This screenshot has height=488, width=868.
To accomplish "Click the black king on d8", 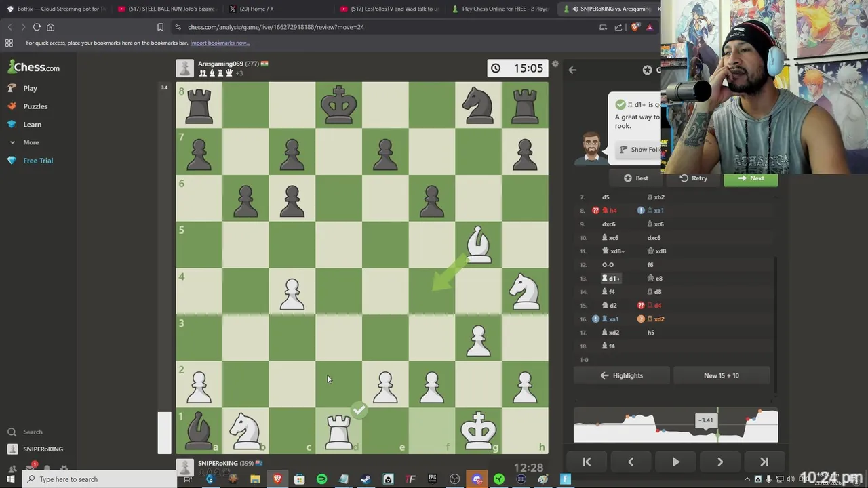I will [x=338, y=105].
